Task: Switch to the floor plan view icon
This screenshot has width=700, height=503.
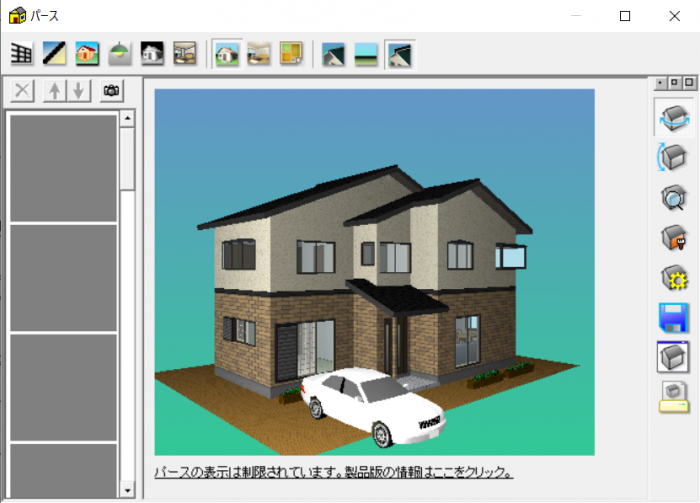Action: point(292,54)
